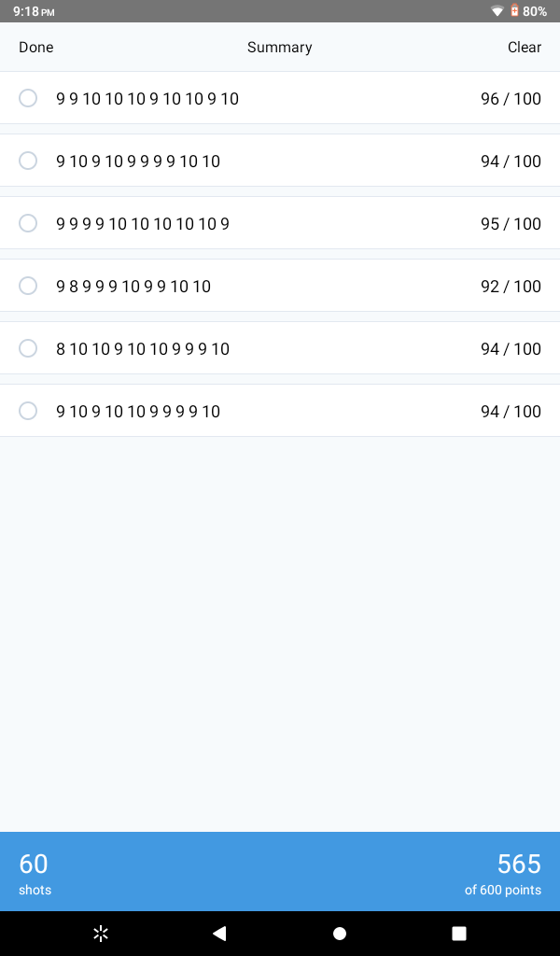Screen dimensions: 560x956
Task: Select the radio circle for the 96 / 100 series
Action: tap(28, 98)
